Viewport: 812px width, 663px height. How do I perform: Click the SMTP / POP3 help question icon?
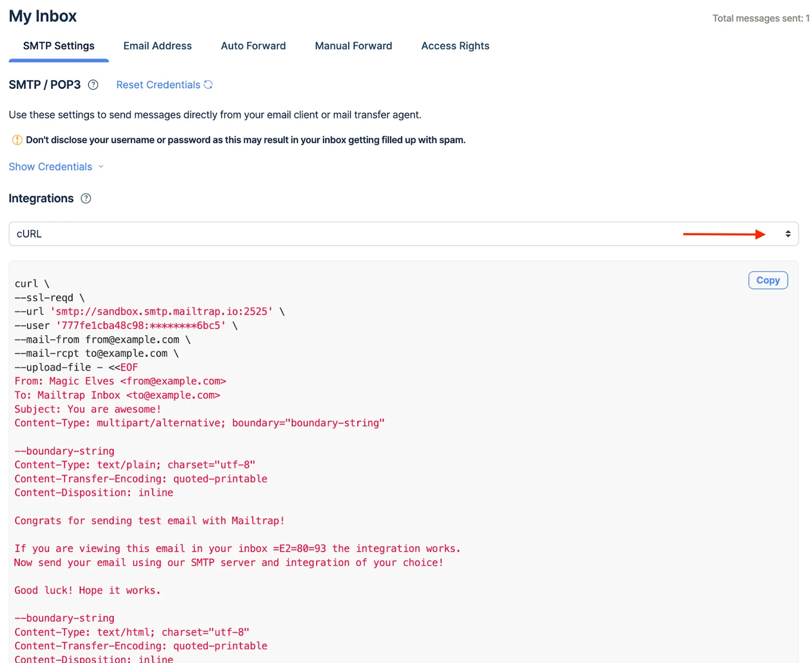click(93, 85)
